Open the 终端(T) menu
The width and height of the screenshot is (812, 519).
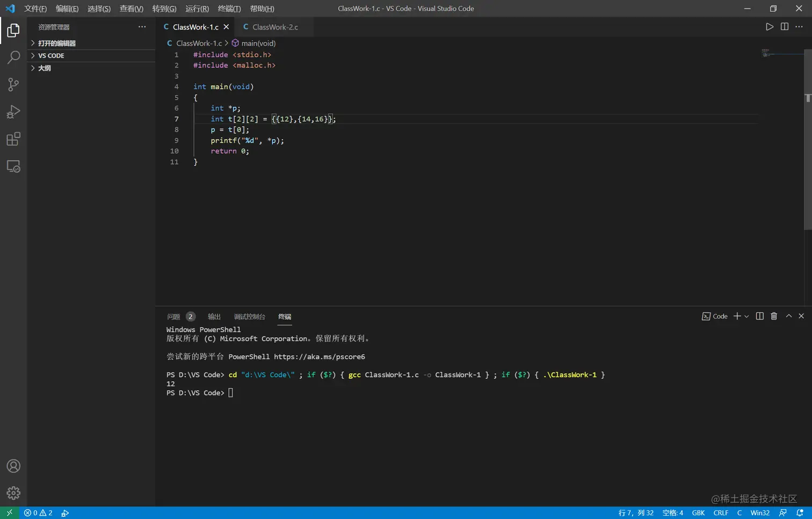tap(229, 9)
